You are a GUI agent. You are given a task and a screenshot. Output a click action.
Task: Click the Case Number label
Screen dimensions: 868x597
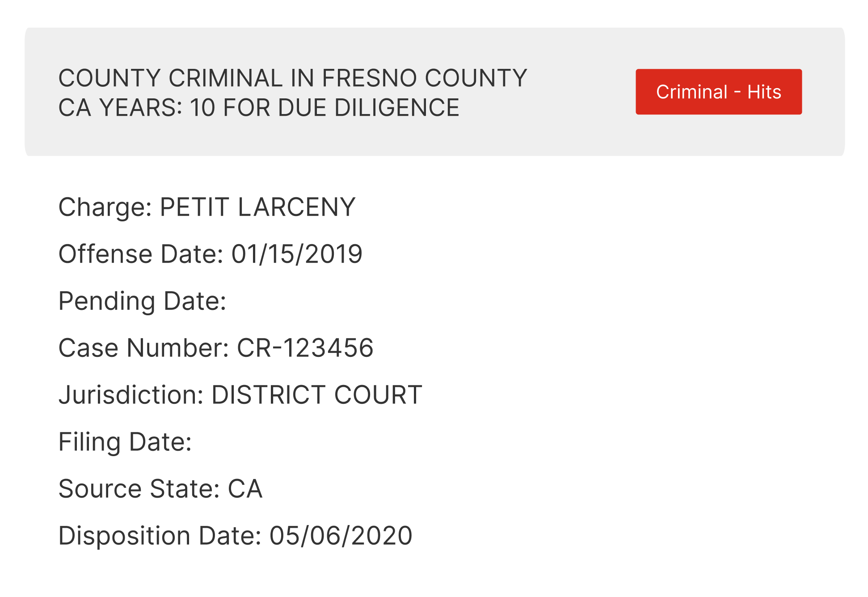(x=144, y=348)
